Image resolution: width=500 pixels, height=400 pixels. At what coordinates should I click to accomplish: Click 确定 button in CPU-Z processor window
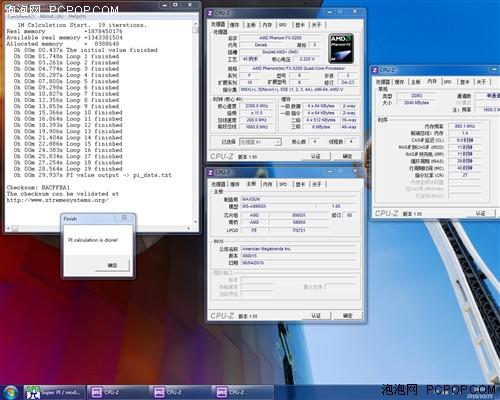(x=347, y=156)
